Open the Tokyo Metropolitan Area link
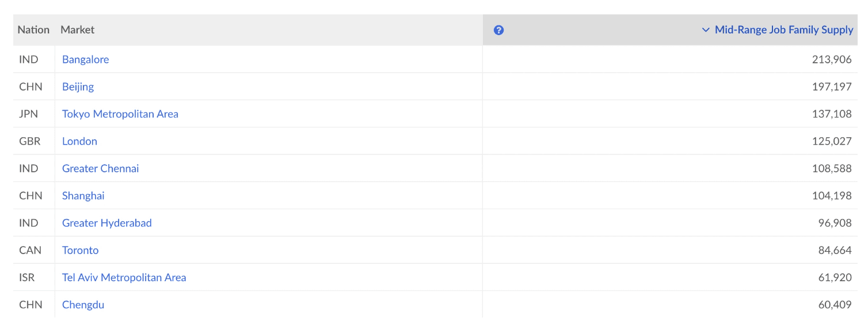 click(120, 114)
